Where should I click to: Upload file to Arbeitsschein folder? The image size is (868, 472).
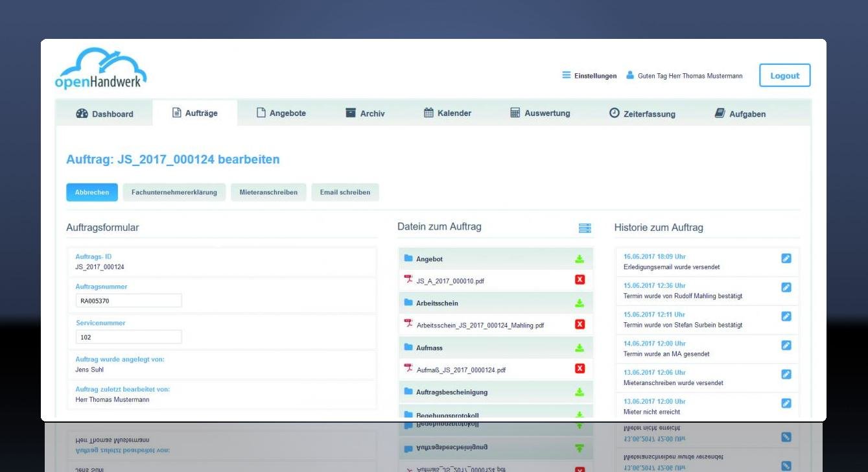(x=580, y=303)
